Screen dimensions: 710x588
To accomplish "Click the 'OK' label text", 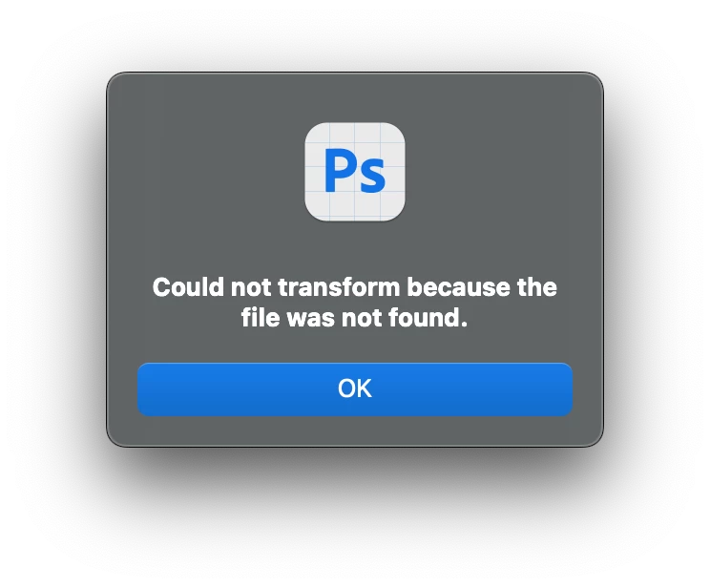I will pyautogui.click(x=355, y=388).
